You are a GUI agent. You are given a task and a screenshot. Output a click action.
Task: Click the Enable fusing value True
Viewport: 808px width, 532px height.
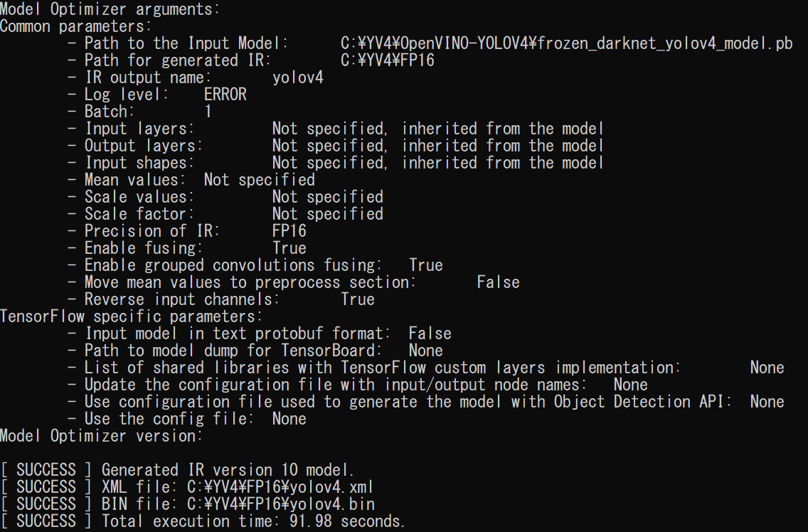pos(289,248)
